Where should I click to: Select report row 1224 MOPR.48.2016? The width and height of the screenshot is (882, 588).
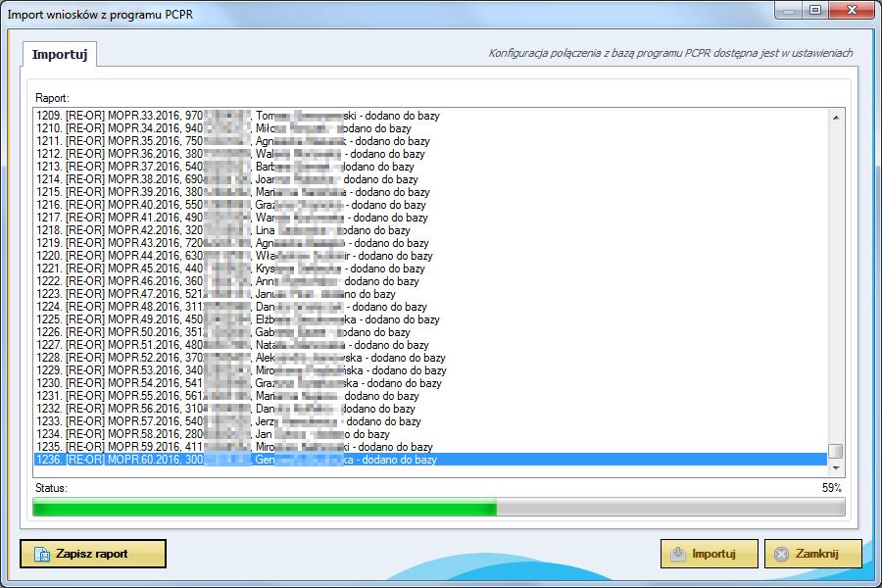[x=430, y=307]
